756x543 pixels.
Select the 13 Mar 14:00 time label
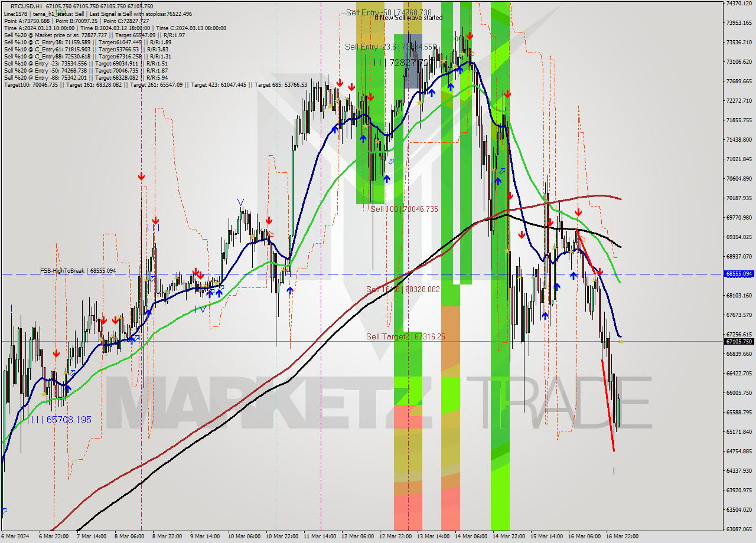[x=433, y=537]
